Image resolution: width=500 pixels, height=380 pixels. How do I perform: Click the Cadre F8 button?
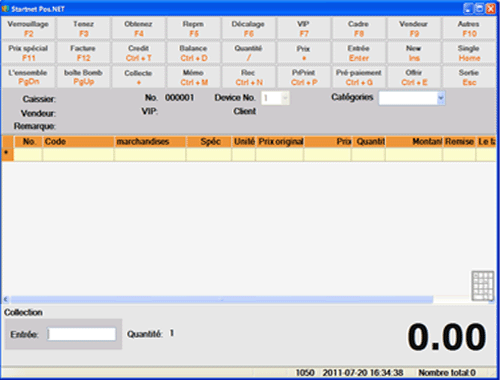tap(359, 28)
